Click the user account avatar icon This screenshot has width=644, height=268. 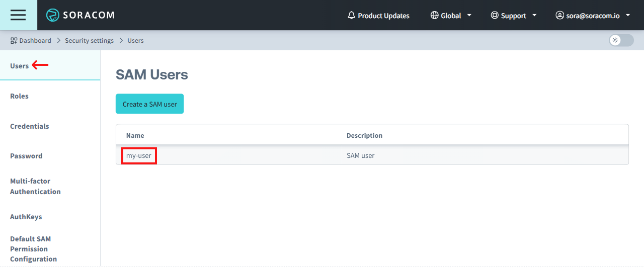[559, 16]
